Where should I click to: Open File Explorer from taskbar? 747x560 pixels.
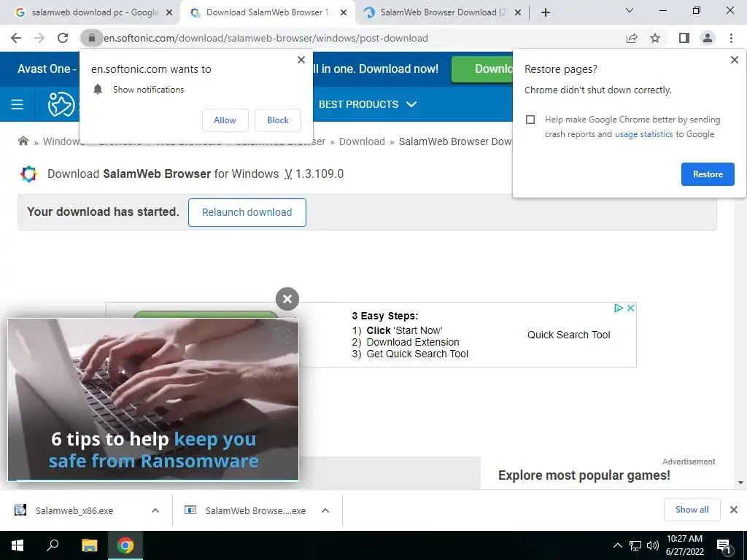tap(89, 545)
